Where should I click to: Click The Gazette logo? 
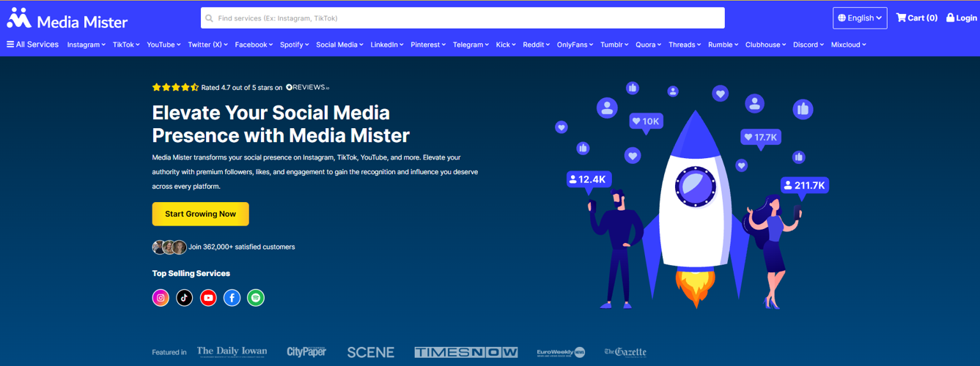click(625, 352)
